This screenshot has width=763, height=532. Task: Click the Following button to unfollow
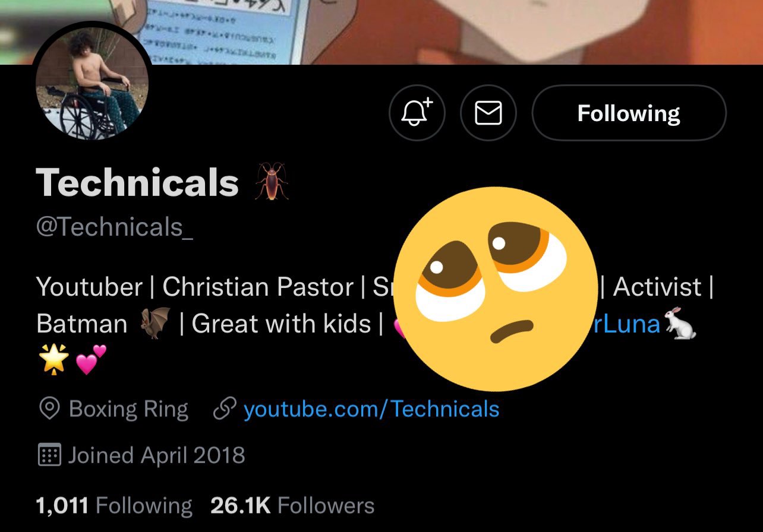tap(629, 113)
